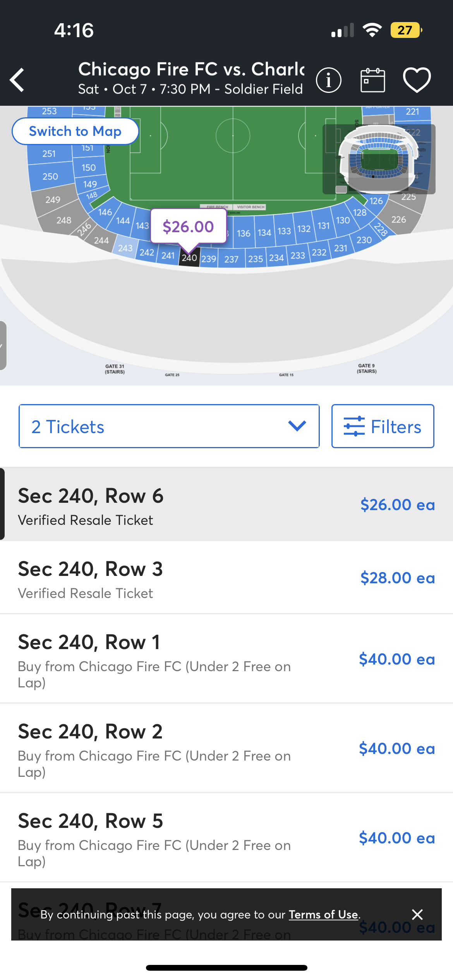Choose Sec 240, Row 5 listing
The width and height of the screenshot is (453, 980).
(x=226, y=838)
